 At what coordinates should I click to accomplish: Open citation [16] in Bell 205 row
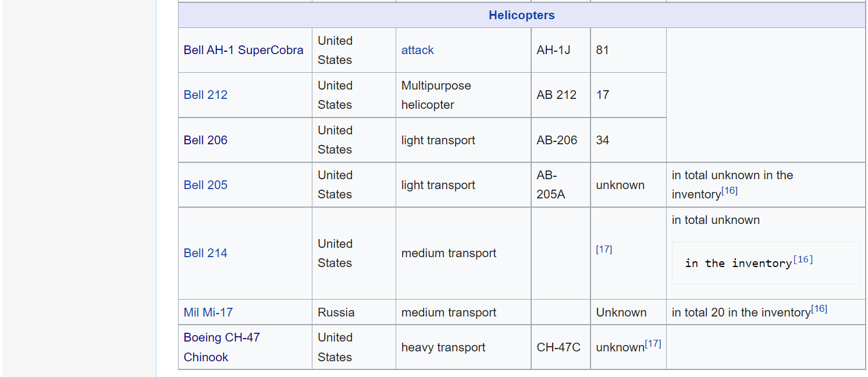(x=730, y=190)
